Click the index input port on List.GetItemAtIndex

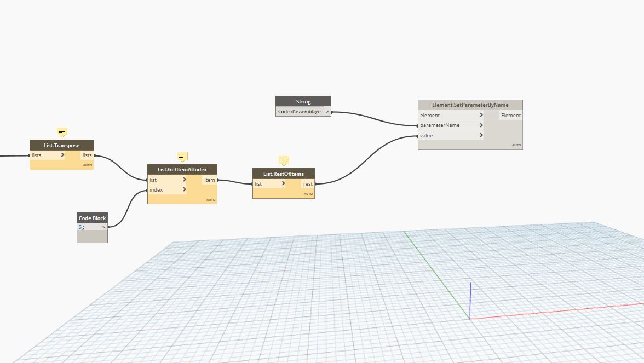(157, 190)
